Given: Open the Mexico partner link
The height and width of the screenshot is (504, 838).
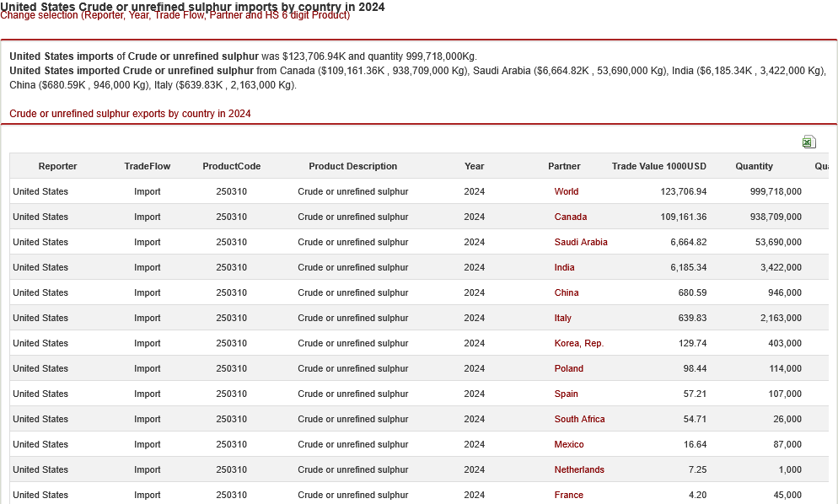Looking at the screenshot, I should click(568, 445).
